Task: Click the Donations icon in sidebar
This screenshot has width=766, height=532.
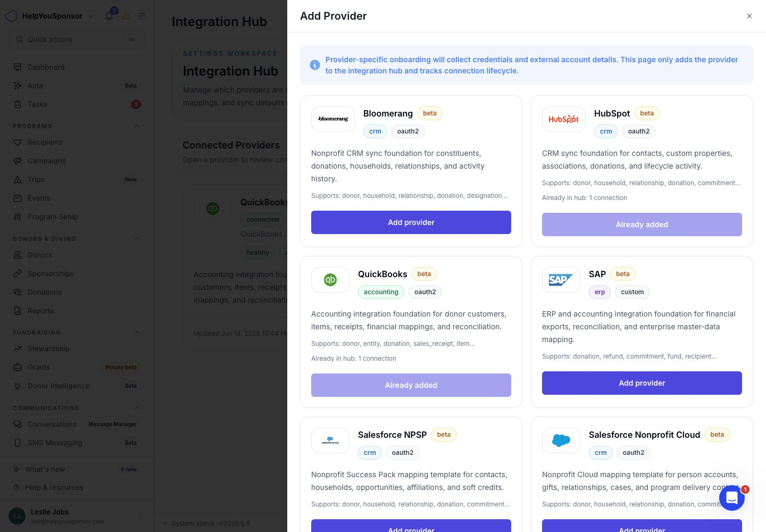Action: coord(18,292)
